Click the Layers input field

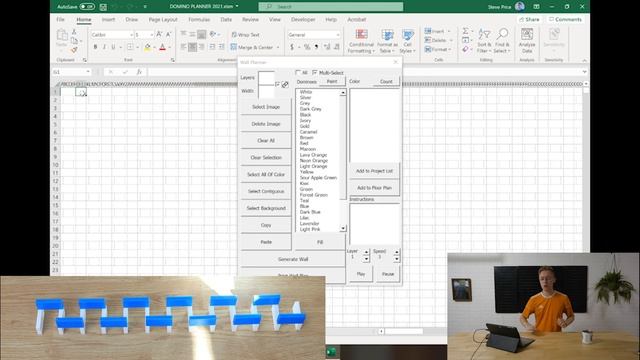click(x=266, y=78)
